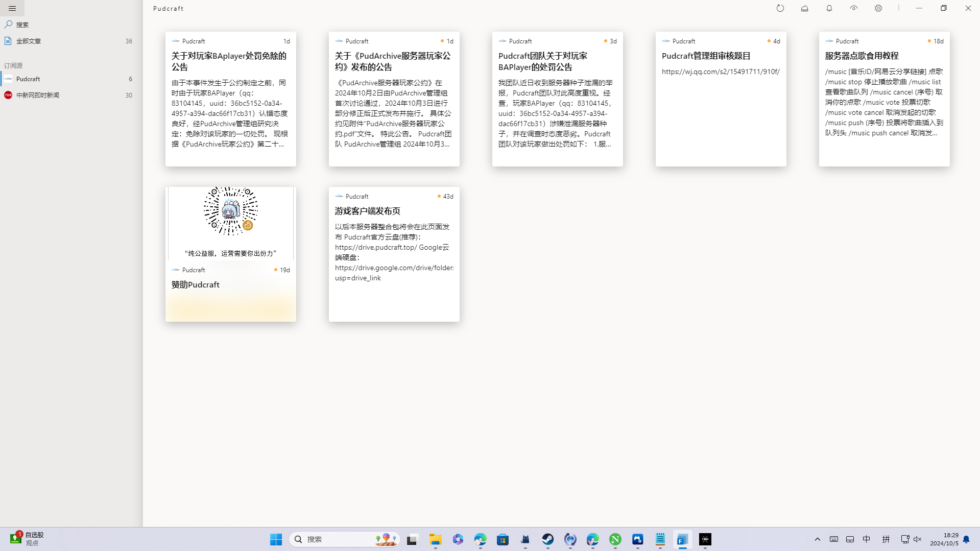Screen dimensions: 980x551
Task: Click the 订阅源 section label
Action: (x=13, y=66)
